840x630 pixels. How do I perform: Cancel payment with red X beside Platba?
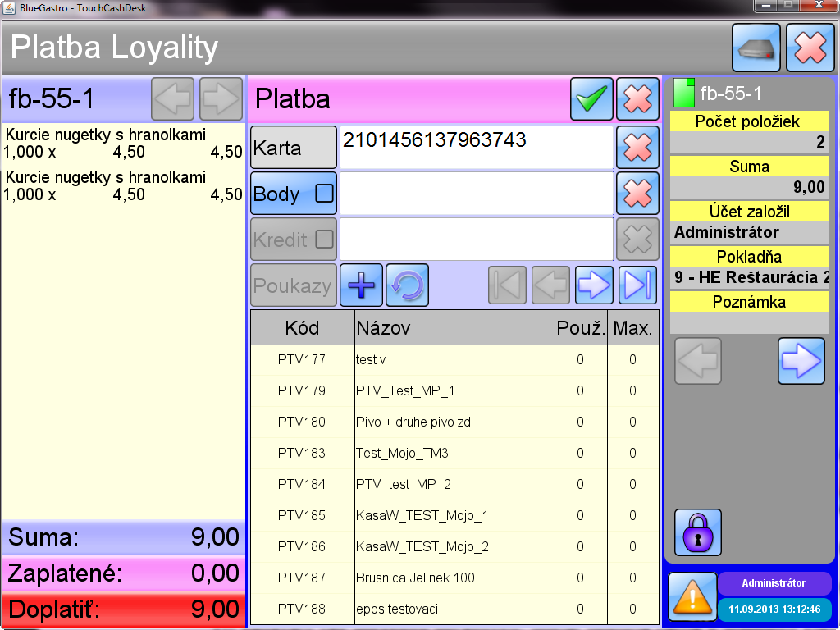(637, 99)
